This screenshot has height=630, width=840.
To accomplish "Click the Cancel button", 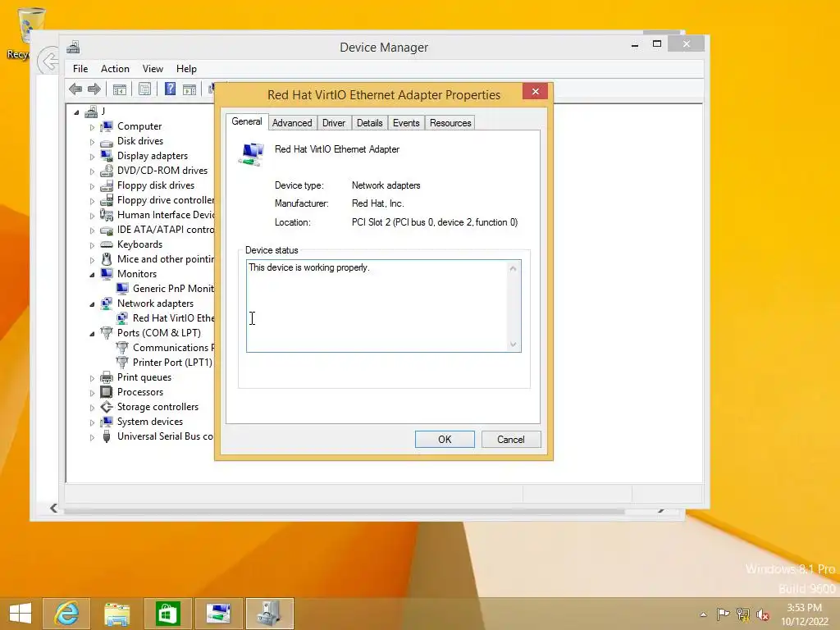I will (x=511, y=440).
